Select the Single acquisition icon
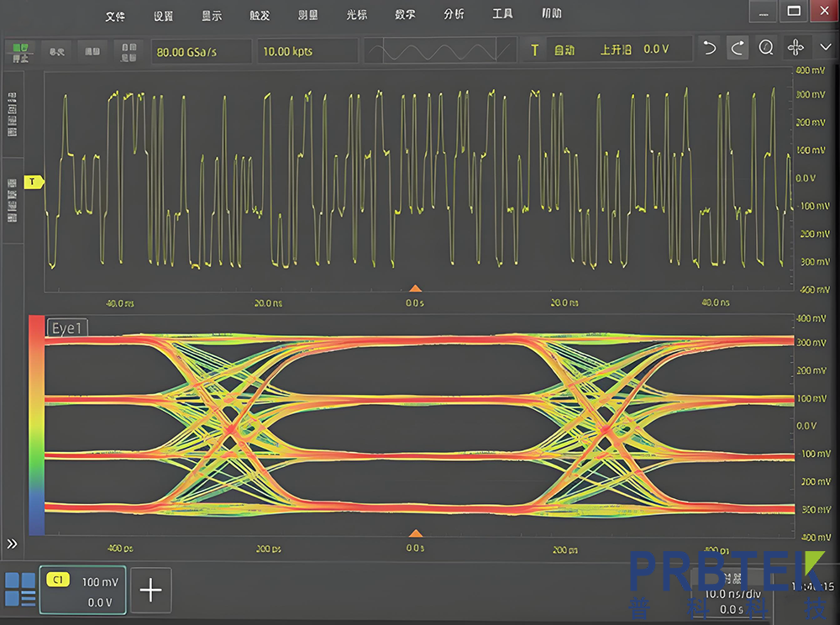840x625 pixels. (55, 51)
